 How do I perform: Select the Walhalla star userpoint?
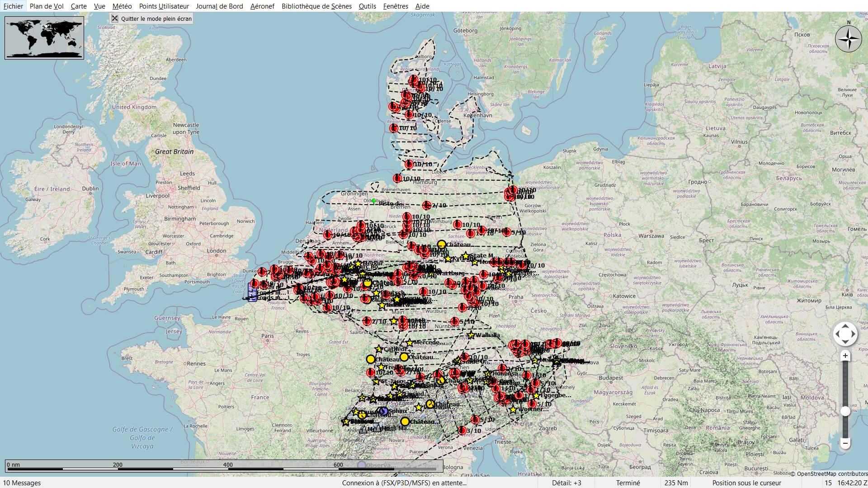click(471, 335)
